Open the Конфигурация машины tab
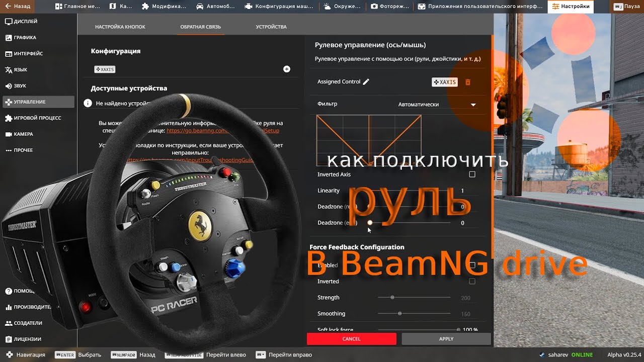This screenshot has width=644, height=362. point(279,7)
